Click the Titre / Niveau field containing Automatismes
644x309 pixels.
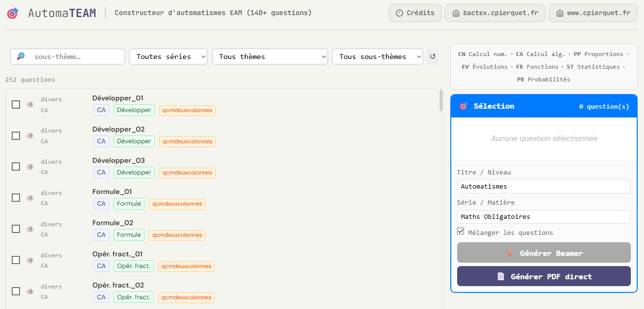[544, 186]
